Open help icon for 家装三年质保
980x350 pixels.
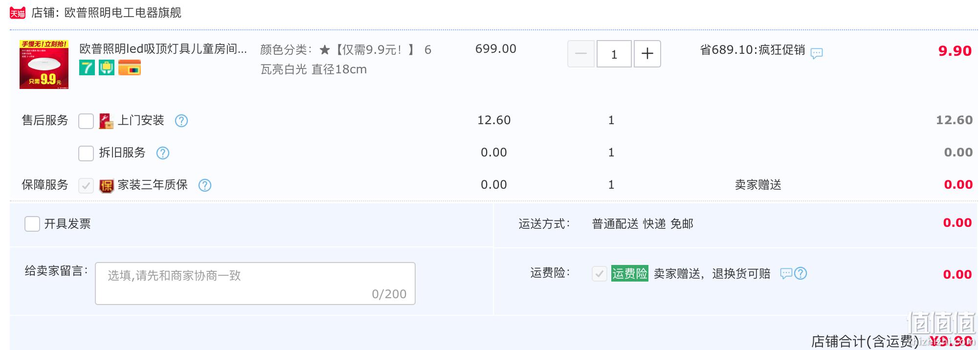pyautogui.click(x=205, y=185)
